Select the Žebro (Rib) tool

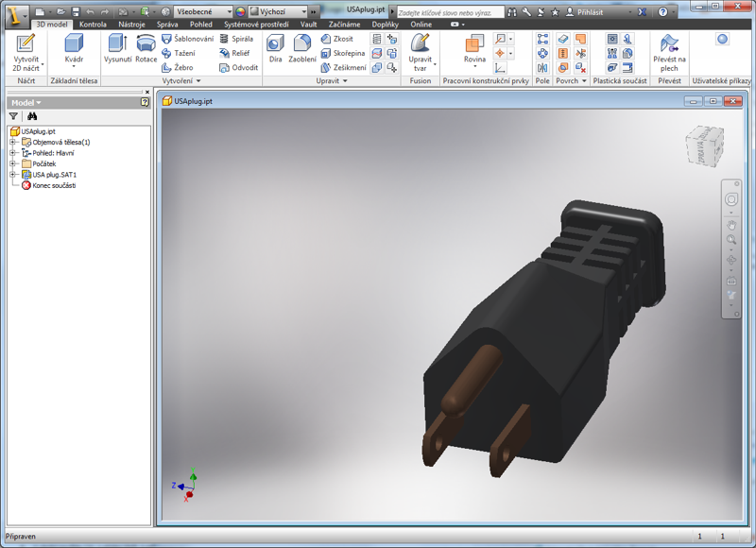click(180, 67)
